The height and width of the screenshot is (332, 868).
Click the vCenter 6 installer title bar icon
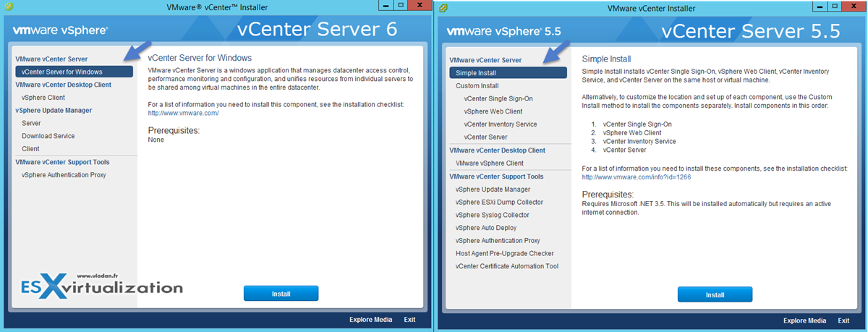pos(7,7)
